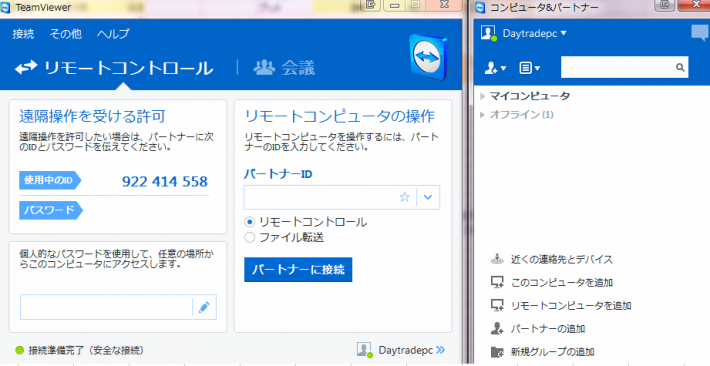Open the partner ID dropdown arrow

coord(428,197)
